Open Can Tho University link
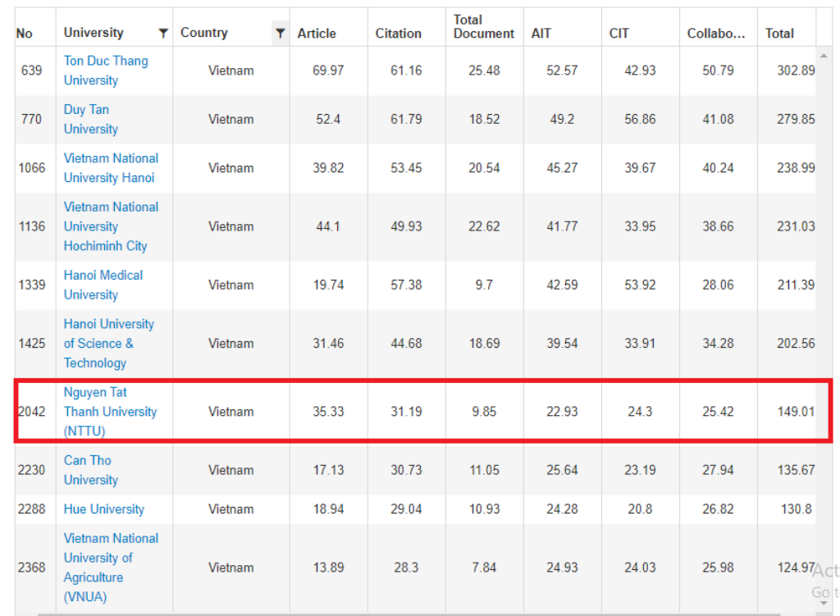Image resolution: width=840 pixels, height=616 pixels. pyautogui.click(x=91, y=470)
